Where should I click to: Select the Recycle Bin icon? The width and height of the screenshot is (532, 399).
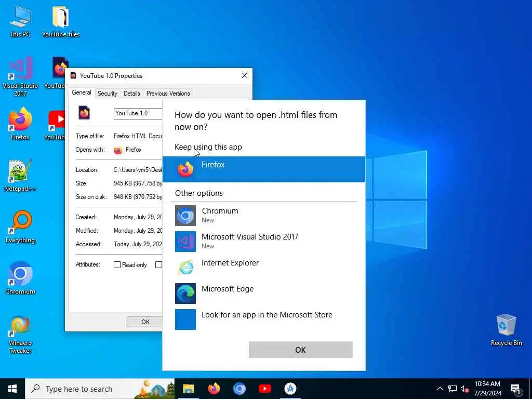point(506,330)
